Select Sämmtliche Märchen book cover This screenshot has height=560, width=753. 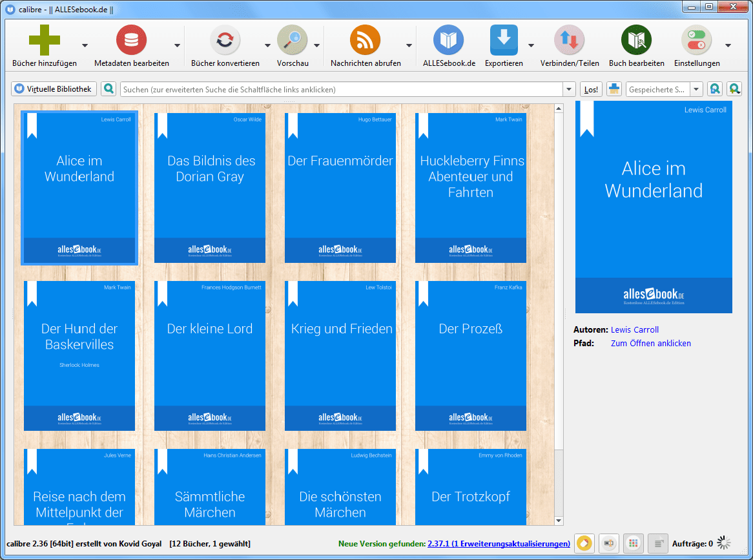210,486
